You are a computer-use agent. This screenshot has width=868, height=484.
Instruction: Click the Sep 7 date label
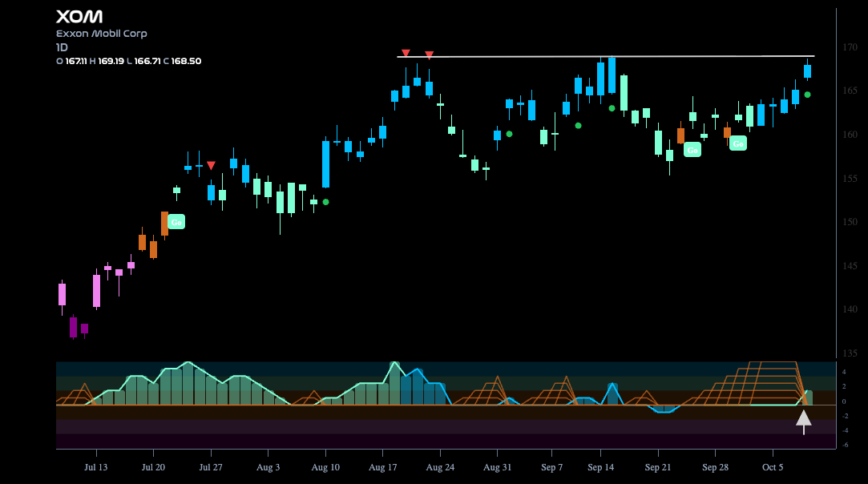pos(552,467)
